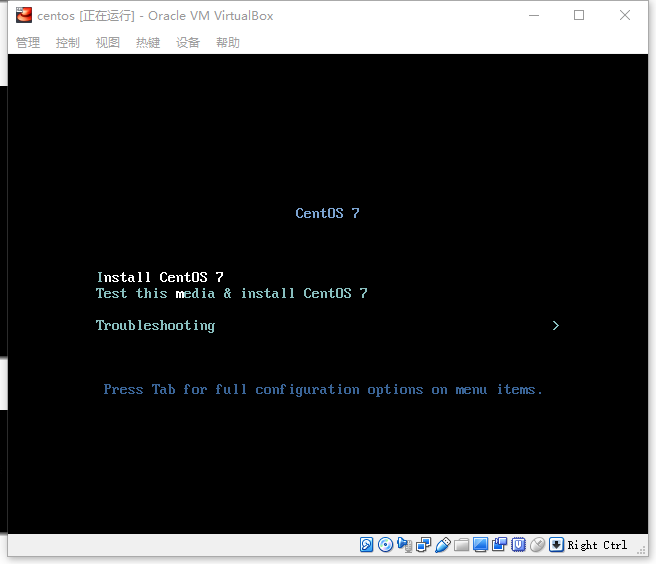Click the VirtualBox icon in title bar
Viewport: 656px width, 564px height.
pos(24,15)
